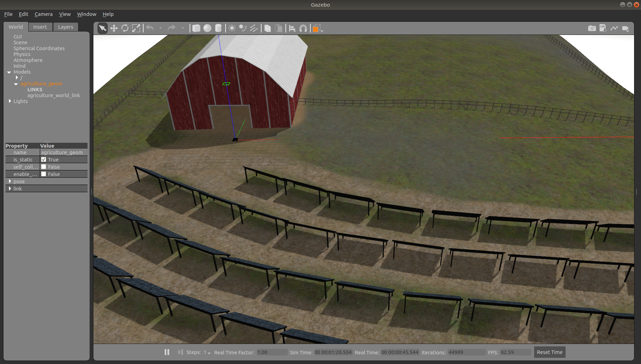
Task: Click the snap magnet tool
Action: click(x=303, y=28)
